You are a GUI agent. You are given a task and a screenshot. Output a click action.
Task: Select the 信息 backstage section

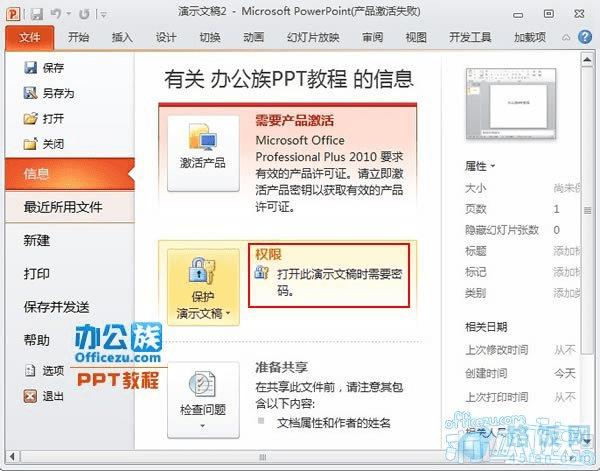[x=70, y=174]
